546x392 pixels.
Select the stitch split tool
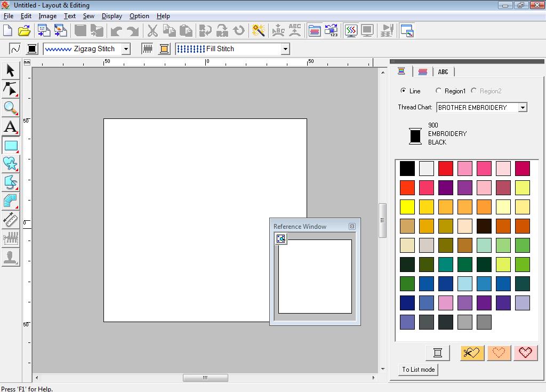pyautogui.click(x=11, y=239)
